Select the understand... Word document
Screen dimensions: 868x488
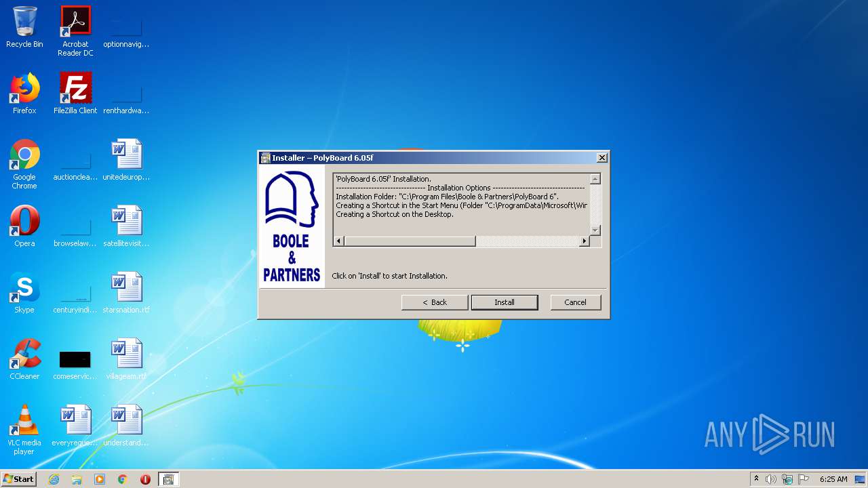pos(126,426)
